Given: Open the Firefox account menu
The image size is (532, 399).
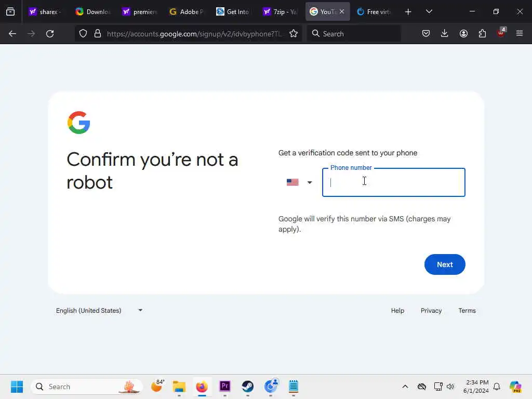Looking at the screenshot, I should pos(463,33).
